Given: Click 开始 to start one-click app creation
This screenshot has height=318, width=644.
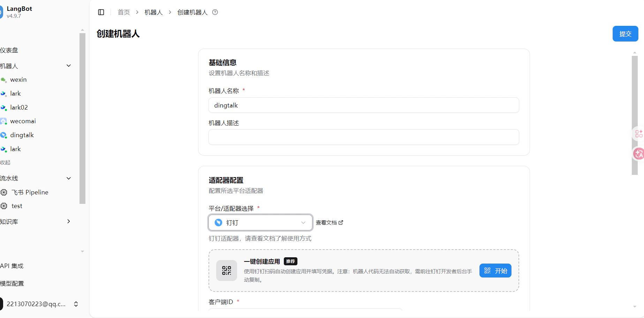Looking at the screenshot, I should pyautogui.click(x=495, y=271).
